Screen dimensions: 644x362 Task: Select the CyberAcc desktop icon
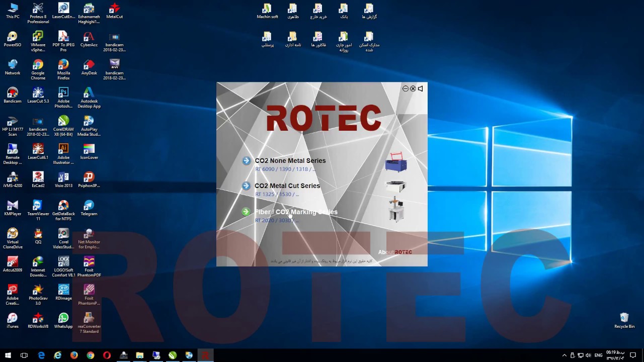89,39
